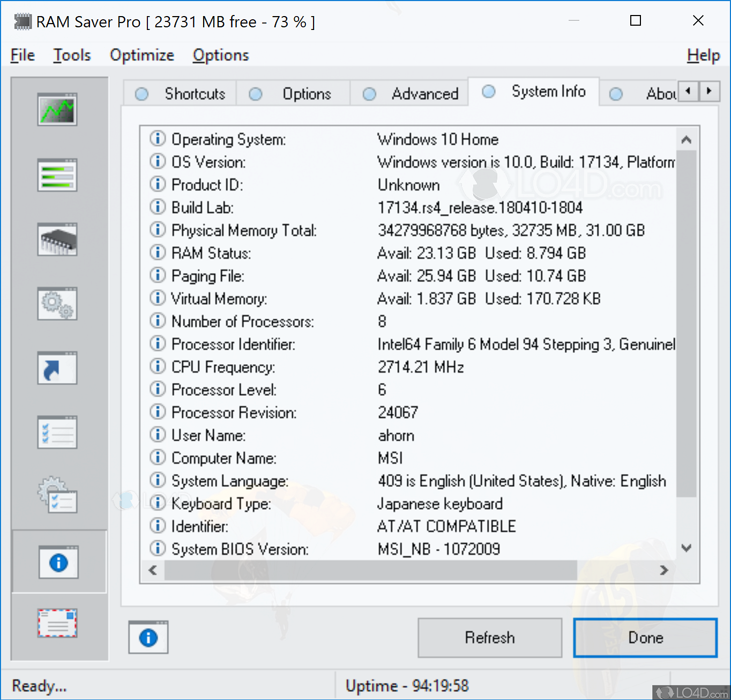Open the Tools menu

(x=72, y=55)
